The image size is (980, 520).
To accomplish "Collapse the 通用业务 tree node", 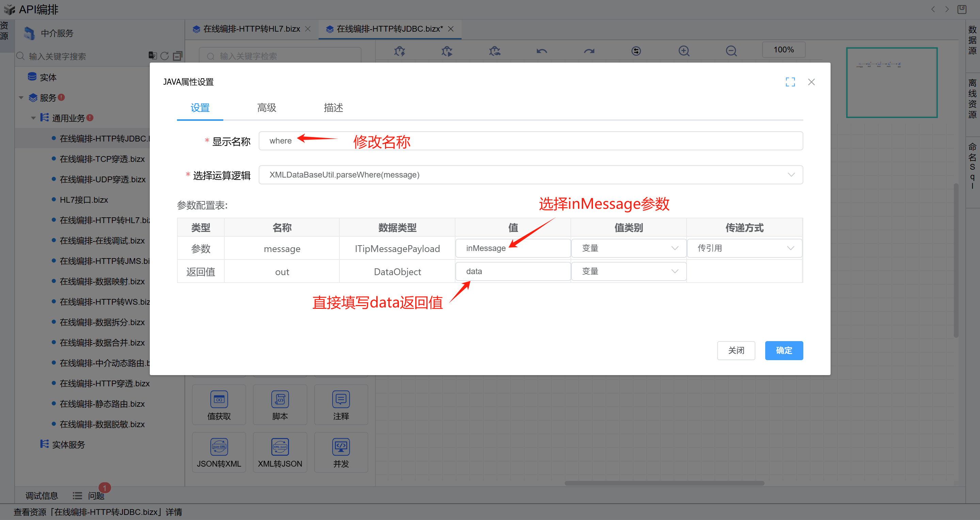I will 33,118.
